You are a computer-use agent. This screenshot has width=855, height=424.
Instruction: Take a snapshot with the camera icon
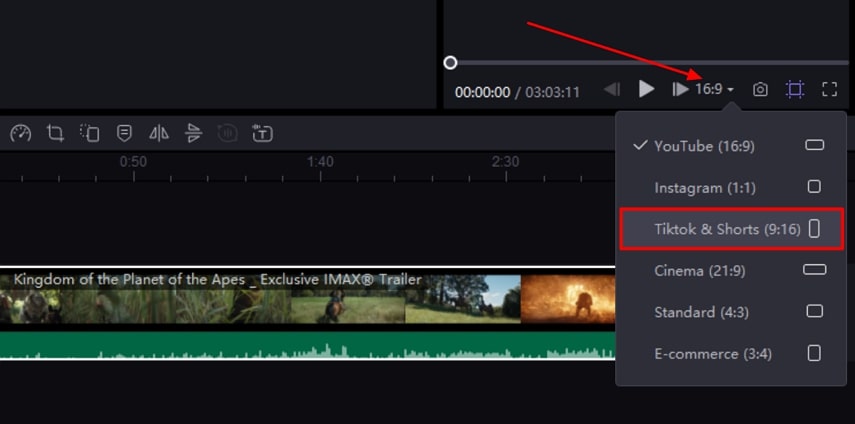coord(760,89)
